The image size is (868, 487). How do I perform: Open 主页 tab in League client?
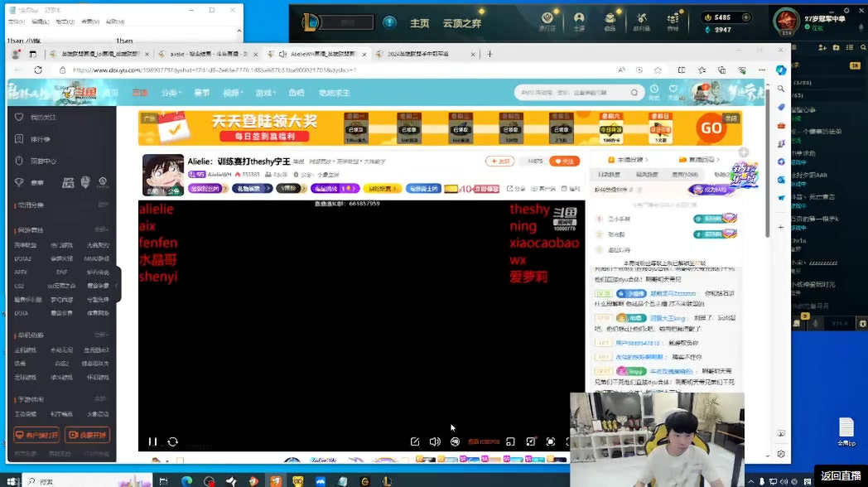coord(419,23)
